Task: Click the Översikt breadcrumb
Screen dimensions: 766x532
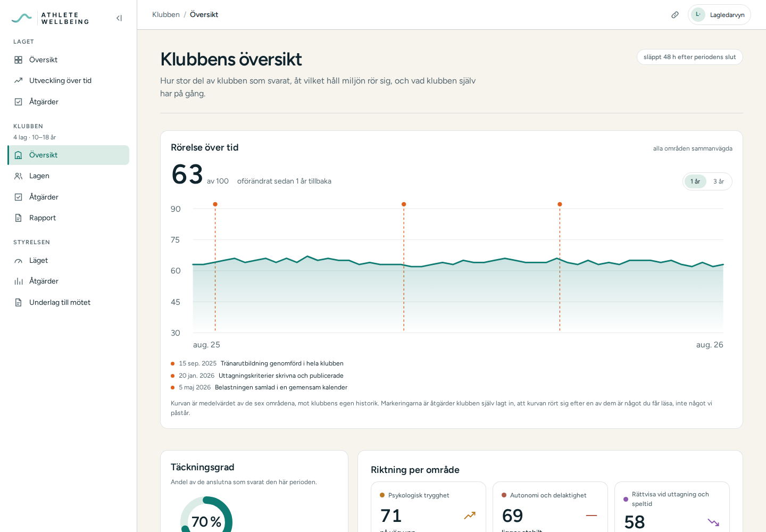Action: click(204, 15)
